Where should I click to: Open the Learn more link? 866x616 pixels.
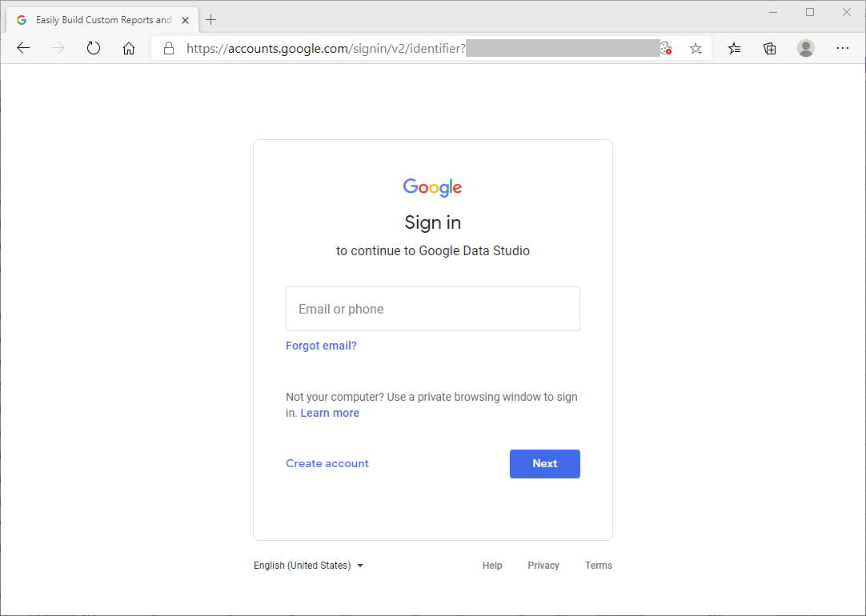tap(330, 413)
